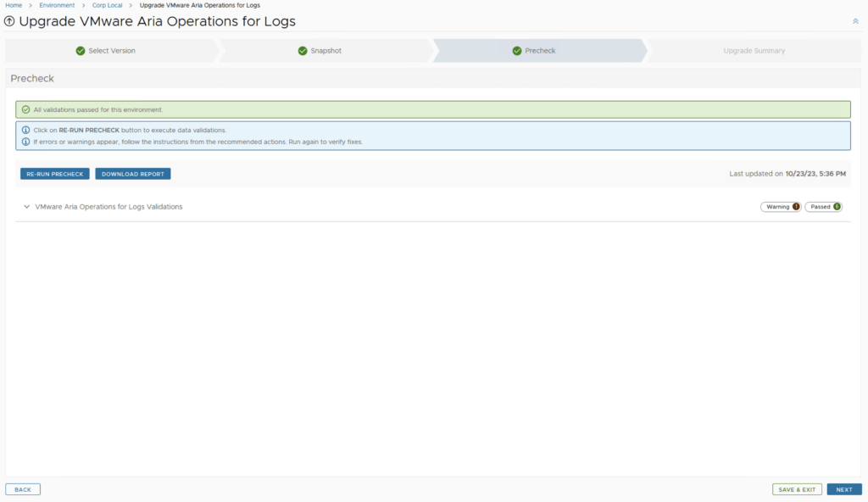Viewport: 868px width, 502px height.
Task: Click the Warning count badge icon
Action: pyautogui.click(x=796, y=207)
